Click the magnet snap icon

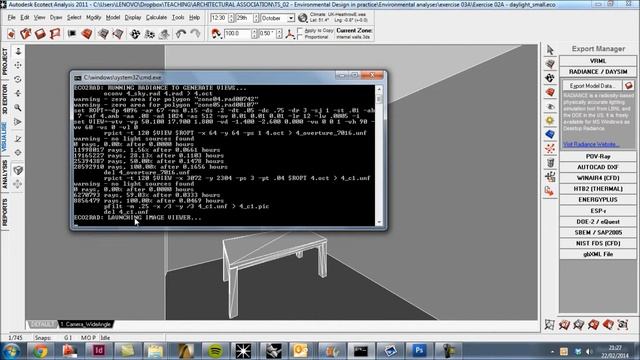(216, 33)
